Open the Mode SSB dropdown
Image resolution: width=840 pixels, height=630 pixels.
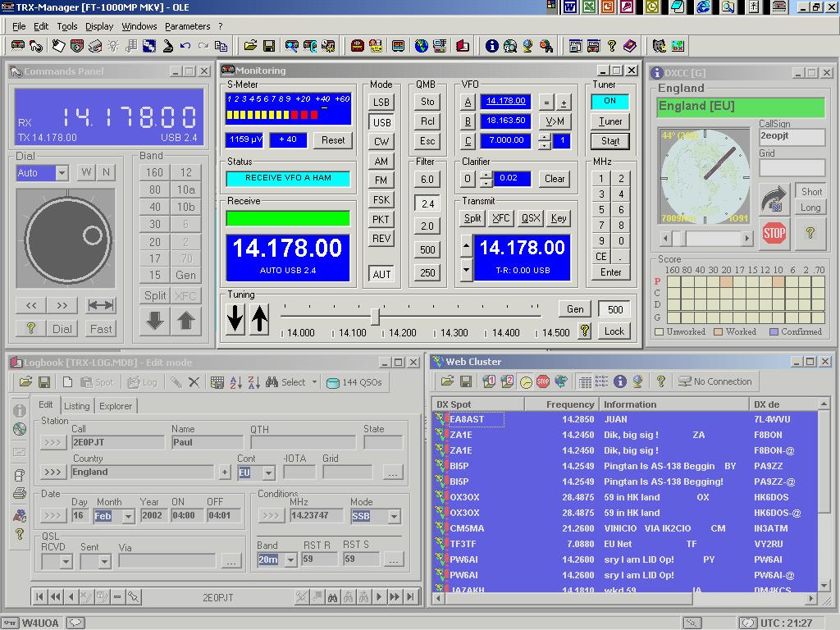(395, 517)
